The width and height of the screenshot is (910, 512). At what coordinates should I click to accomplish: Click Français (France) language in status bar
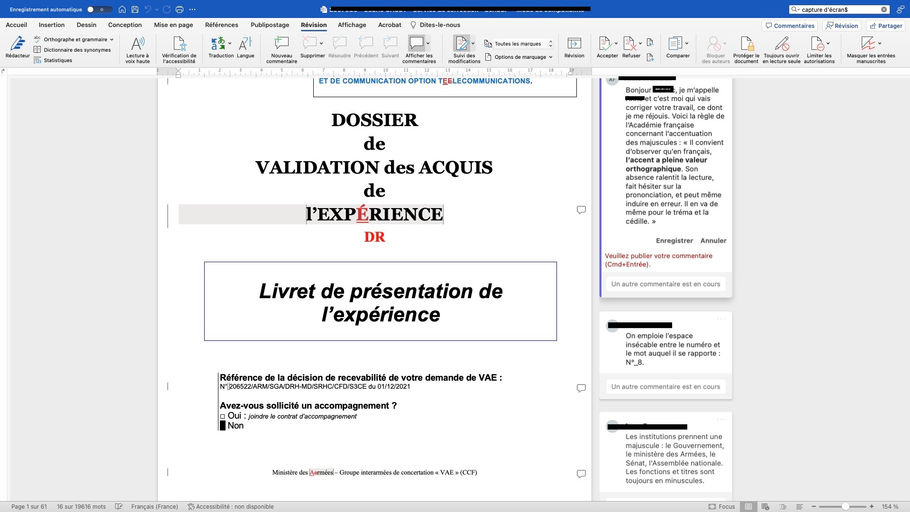coord(154,507)
